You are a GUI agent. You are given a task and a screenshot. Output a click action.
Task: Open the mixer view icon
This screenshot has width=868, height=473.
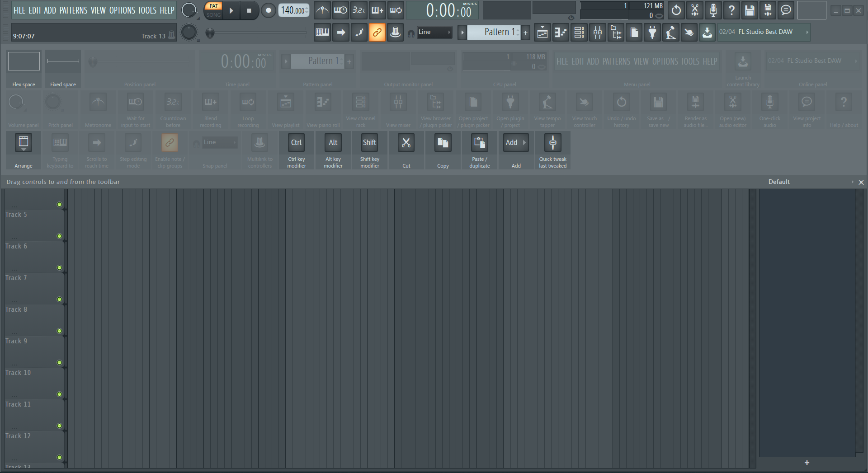(598, 32)
